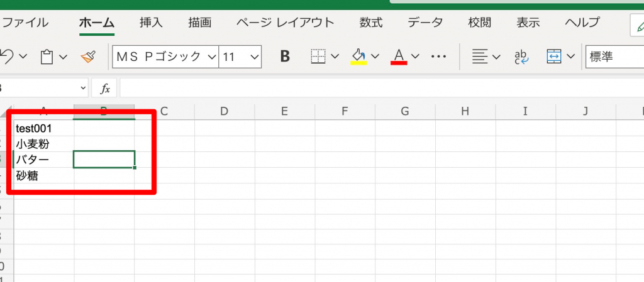Viewport: 644px width, 282px height.
Task: Click the text alignment icon
Action: [x=480, y=57]
